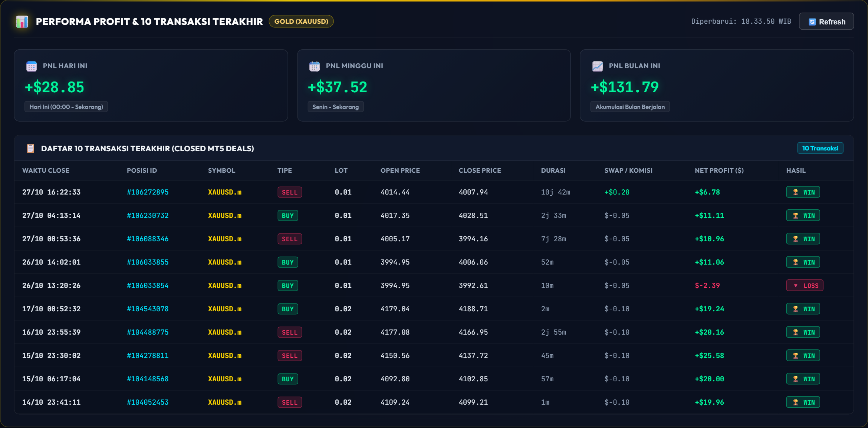Click the WIN badge for position #104052453
868x428 pixels.
click(803, 402)
